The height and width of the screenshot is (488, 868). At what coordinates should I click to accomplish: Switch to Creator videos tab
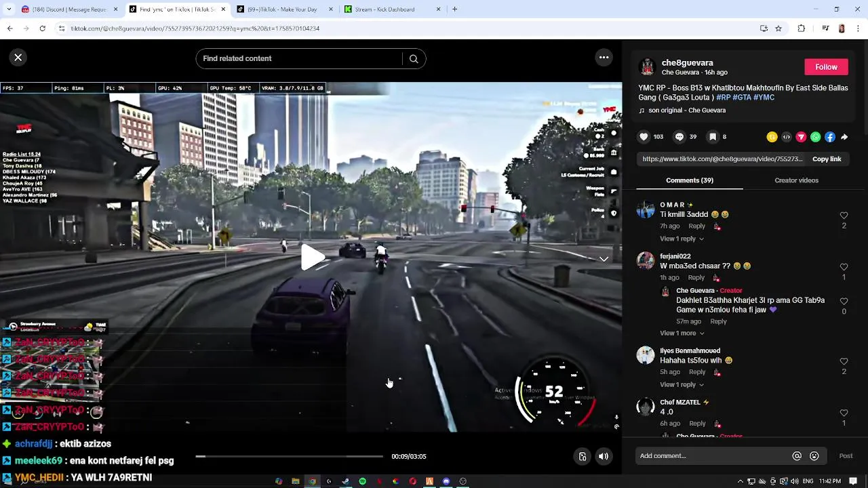(796, 180)
